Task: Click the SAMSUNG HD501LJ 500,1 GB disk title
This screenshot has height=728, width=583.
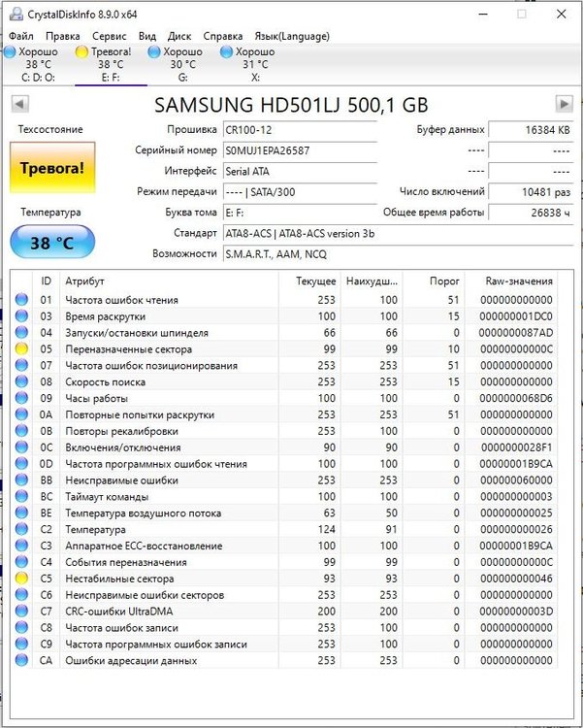Action: coord(291,105)
